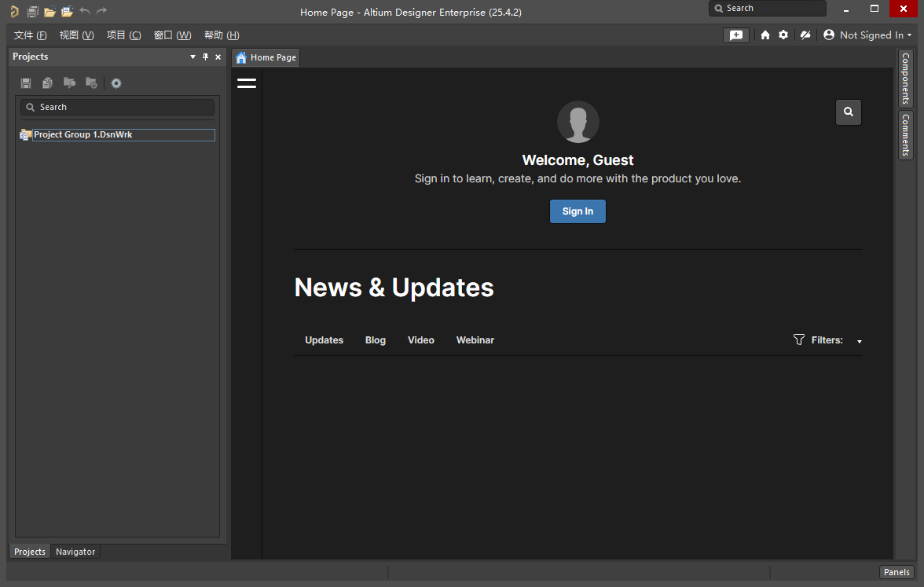Image resolution: width=924 pixels, height=587 pixels.
Task: Click the notifications icon beside the gear
Action: [805, 35]
